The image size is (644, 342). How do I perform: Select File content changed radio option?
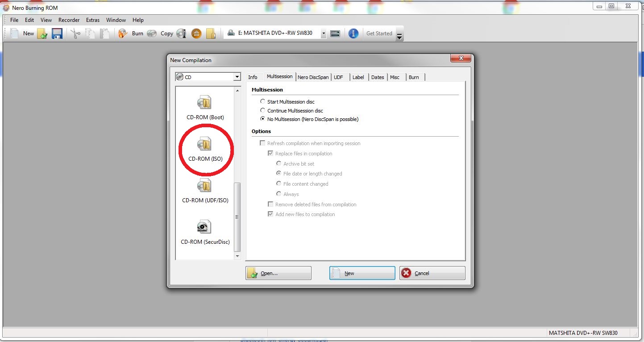[279, 184]
